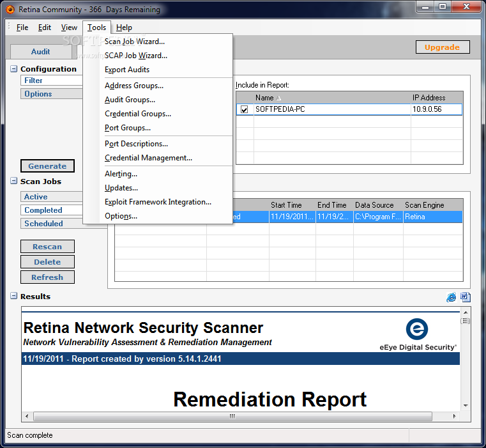Select the 10.9.0.56 IP address cell
The height and width of the screenshot is (448, 486).
coord(436,109)
